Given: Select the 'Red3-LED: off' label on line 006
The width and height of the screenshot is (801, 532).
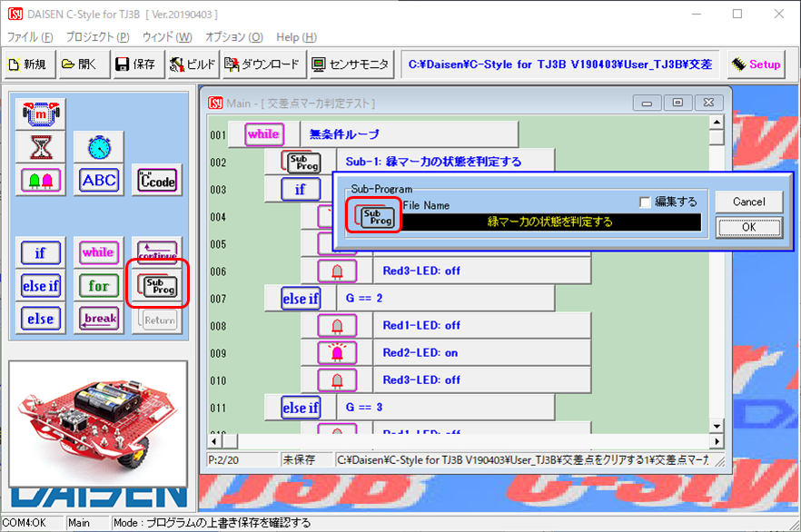Looking at the screenshot, I should [421, 271].
